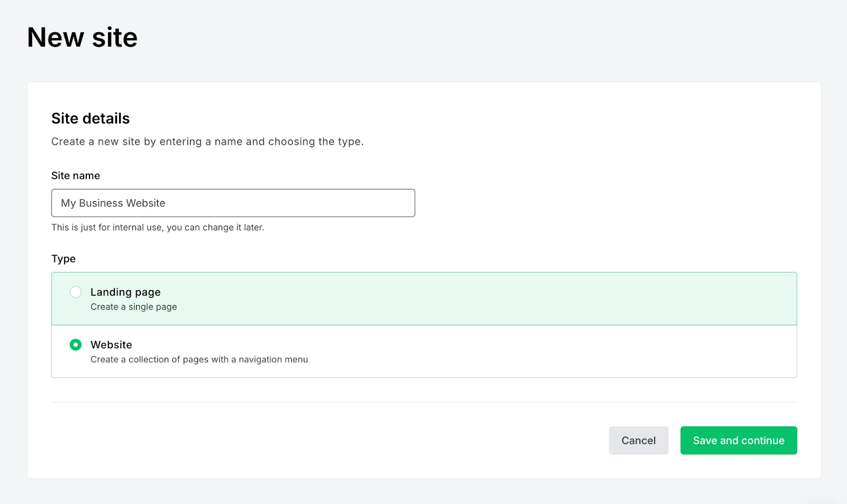Click the collection of pages description text
The width and height of the screenshot is (847, 504).
click(199, 359)
